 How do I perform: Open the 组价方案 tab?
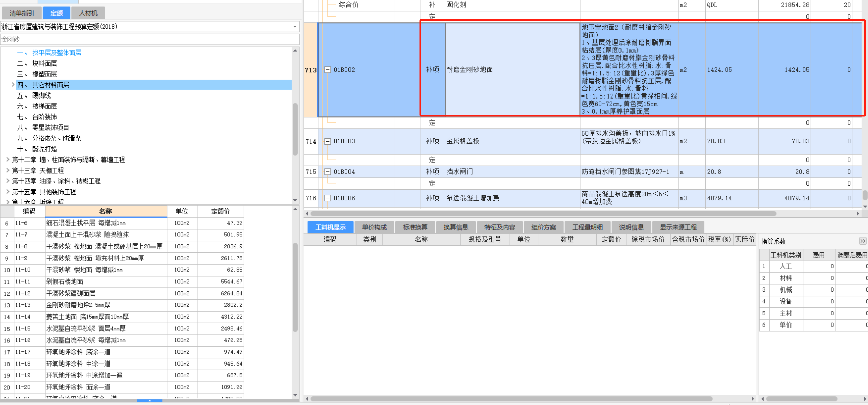pyautogui.click(x=544, y=227)
